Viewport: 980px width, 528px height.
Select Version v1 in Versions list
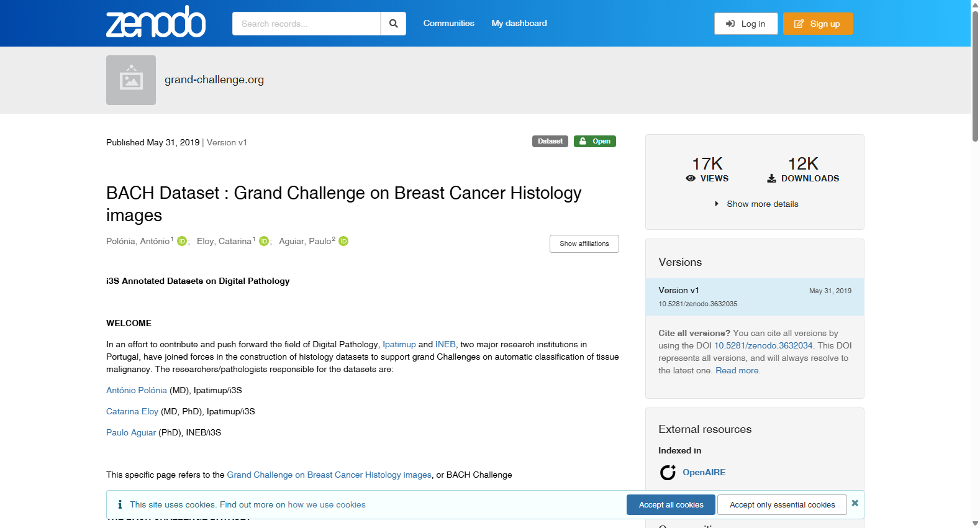click(x=755, y=297)
